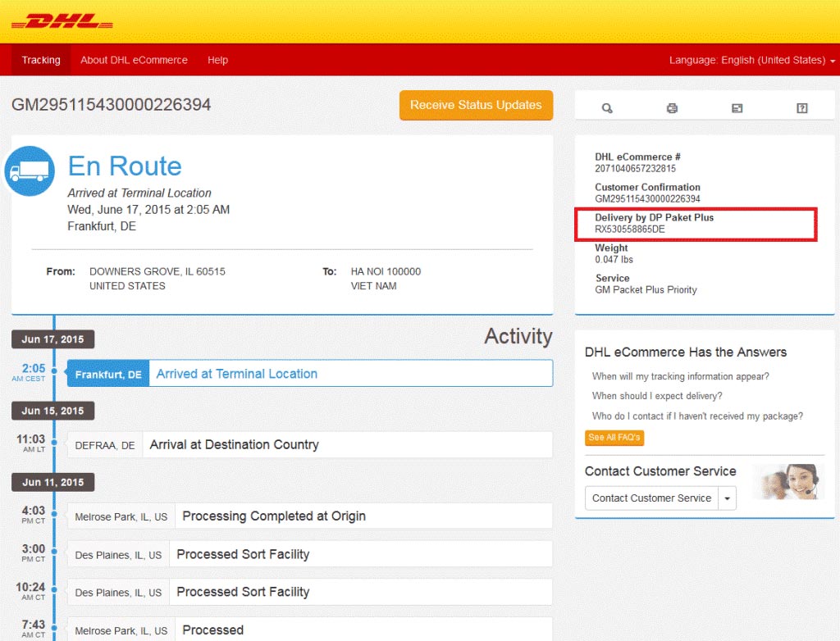
Task: Open the help question-mark icon
Action: point(802,108)
